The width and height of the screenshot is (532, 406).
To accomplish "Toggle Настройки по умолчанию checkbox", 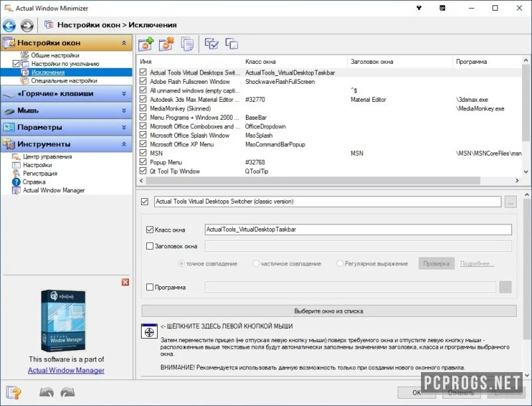I will point(15,64).
